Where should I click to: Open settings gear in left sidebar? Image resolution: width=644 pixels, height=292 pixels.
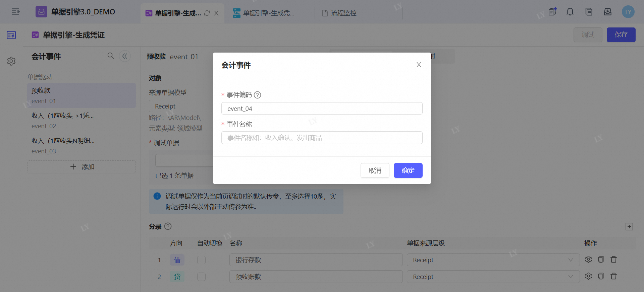(x=11, y=61)
